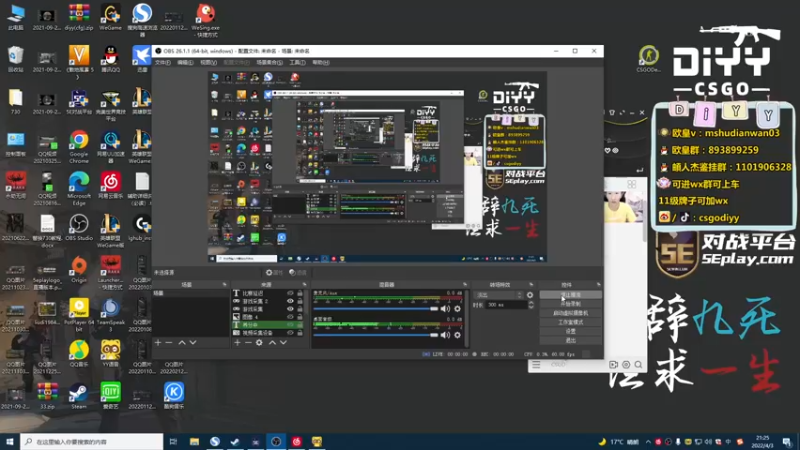Open Google Chrome desktop shortcut
This screenshot has height=450, width=800.
pyautogui.click(x=79, y=147)
